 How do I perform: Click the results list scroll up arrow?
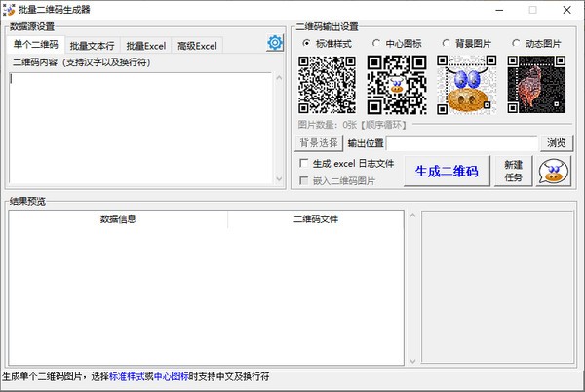pos(412,216)
